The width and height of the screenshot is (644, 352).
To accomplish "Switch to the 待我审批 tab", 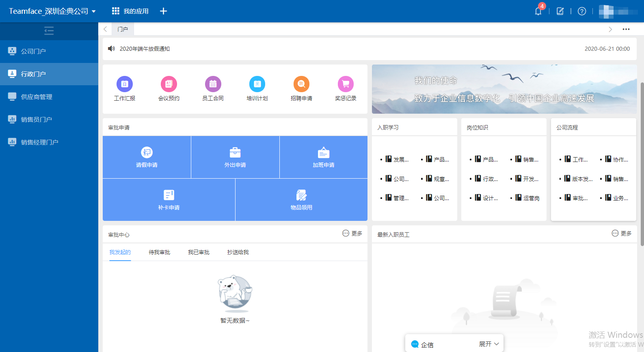I will [x=159, y=252].
